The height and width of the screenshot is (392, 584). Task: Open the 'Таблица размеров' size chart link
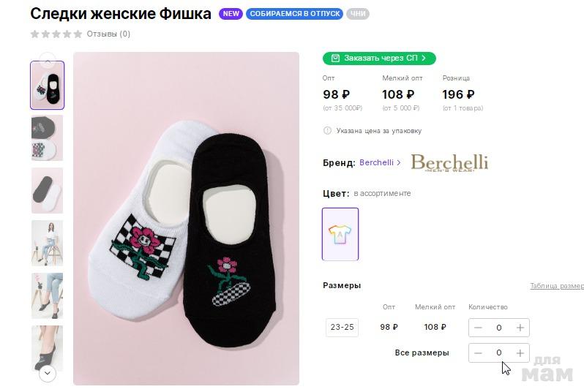[557, 286]
